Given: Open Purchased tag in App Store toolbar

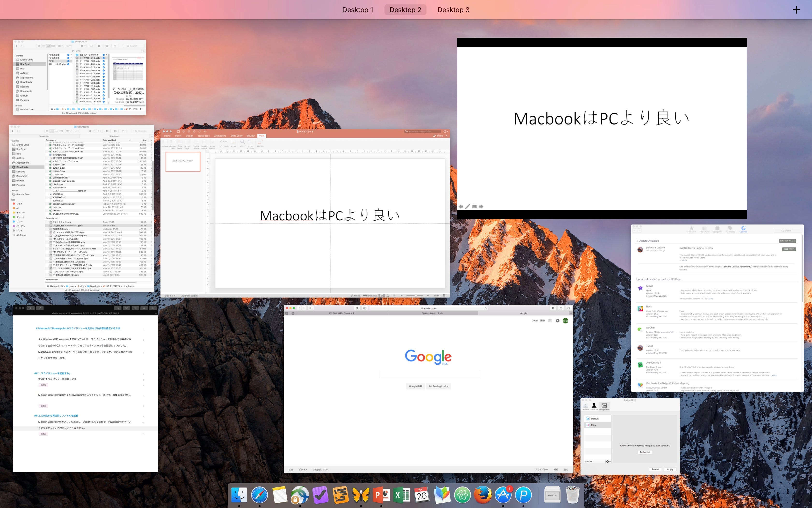Looking at the screenshot, I should pos(730,230).
